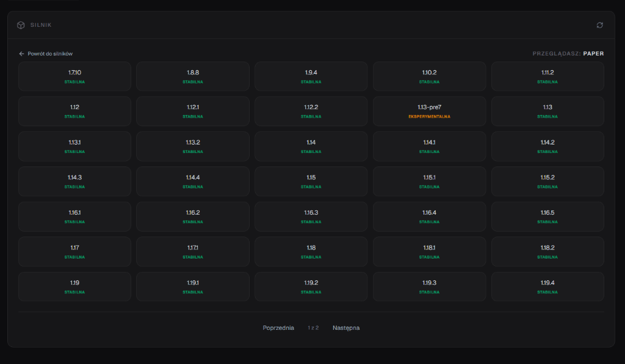Pick the 1.12.2 stable version
The width and height of the screenshot is (625, 364).
click(x=311, y=111)
